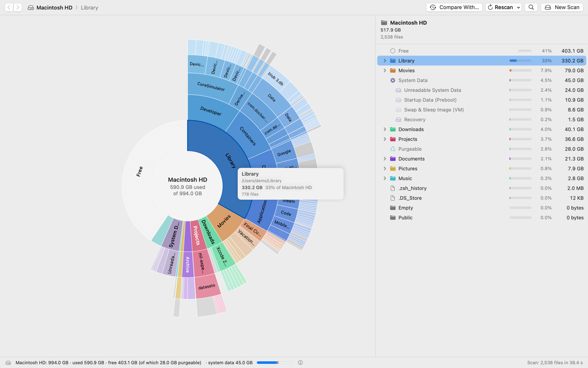
Task: Expand the Projects folder chevron
Action: [385, 139]
